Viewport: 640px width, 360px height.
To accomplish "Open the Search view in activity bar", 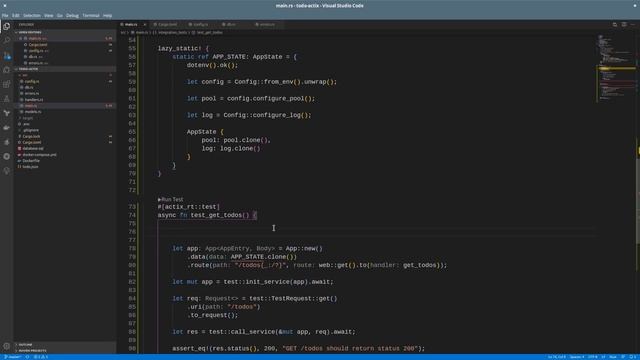I will pos(7,41).
